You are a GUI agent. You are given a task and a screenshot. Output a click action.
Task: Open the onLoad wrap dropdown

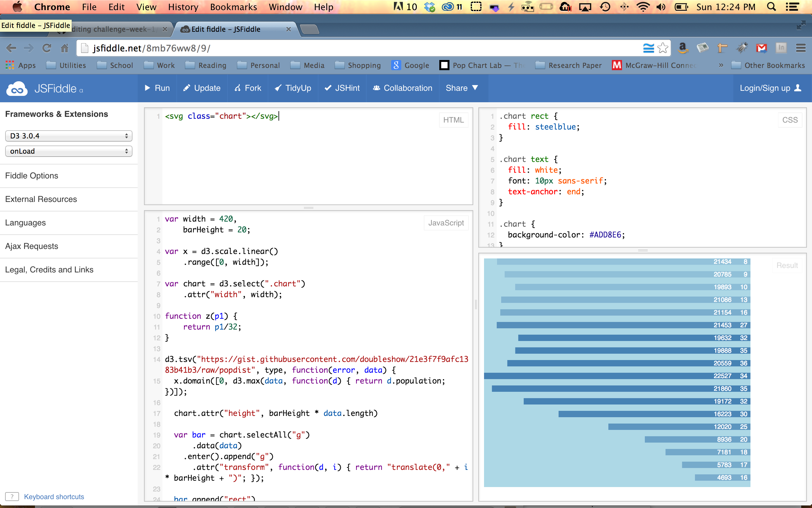pos(69,151)
